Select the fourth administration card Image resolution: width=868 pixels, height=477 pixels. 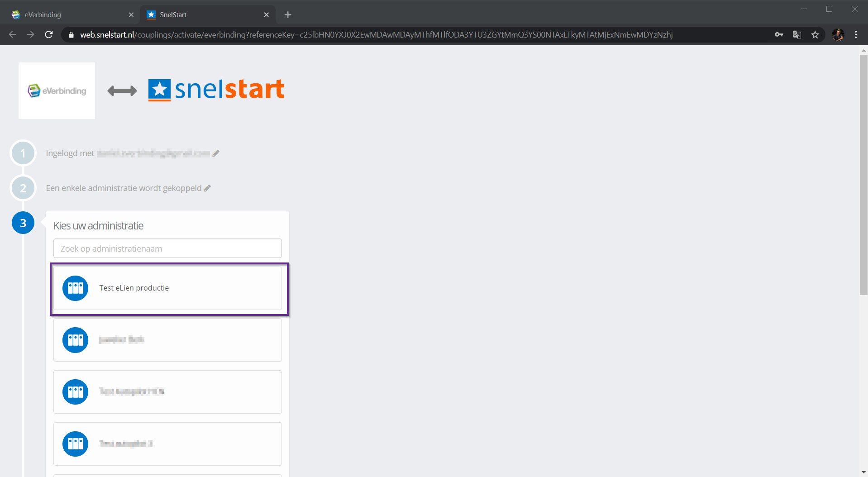pyautogui.click(x=167, y=444)
